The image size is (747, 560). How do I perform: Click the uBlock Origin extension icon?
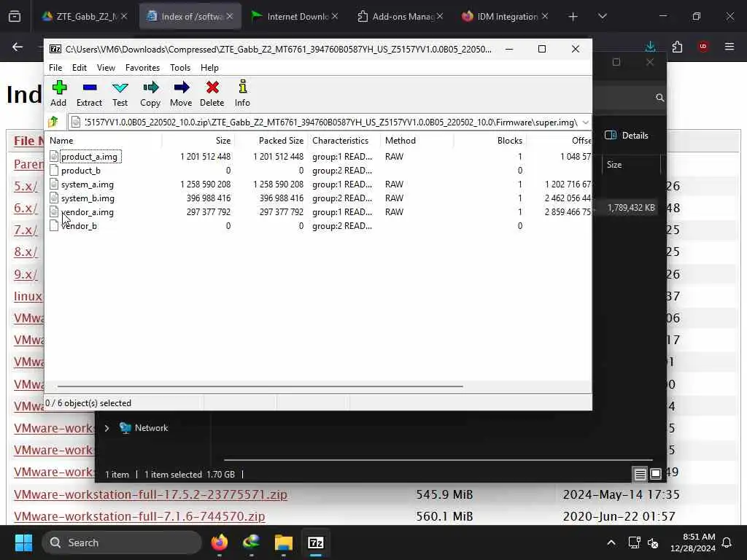tap(703, 47)
